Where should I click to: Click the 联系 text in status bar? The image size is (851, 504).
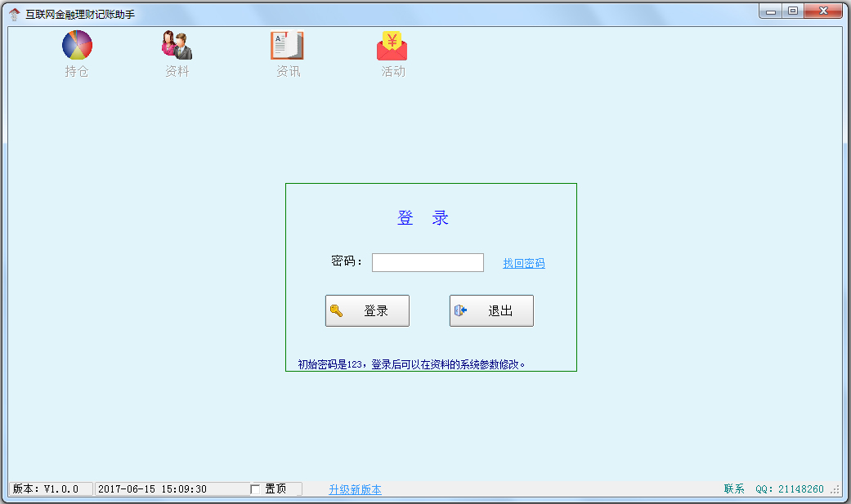tap(734, 488)
